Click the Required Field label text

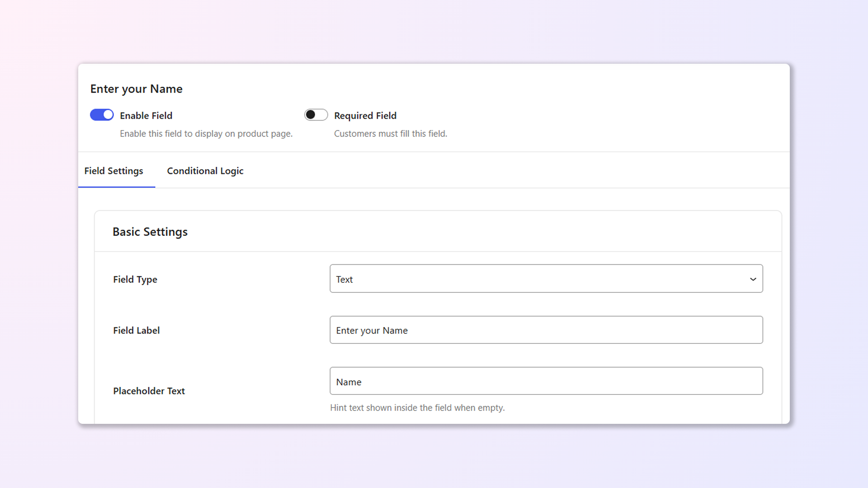[x=365, y=116]
